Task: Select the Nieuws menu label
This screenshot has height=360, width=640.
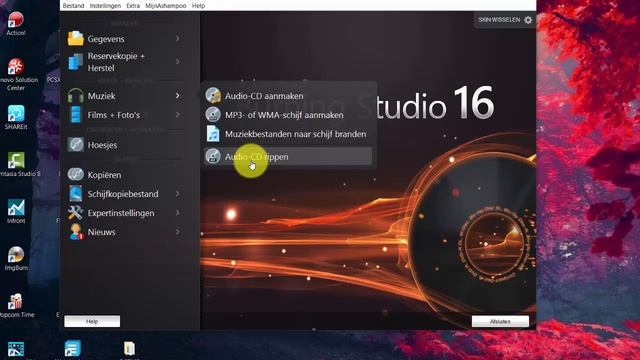Action: (x=102, y=232)
